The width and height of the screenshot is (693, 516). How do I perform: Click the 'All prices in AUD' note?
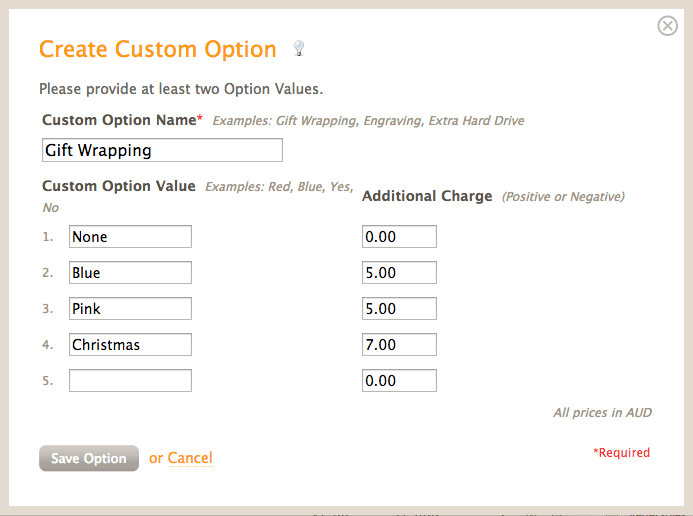coord(602,413)
